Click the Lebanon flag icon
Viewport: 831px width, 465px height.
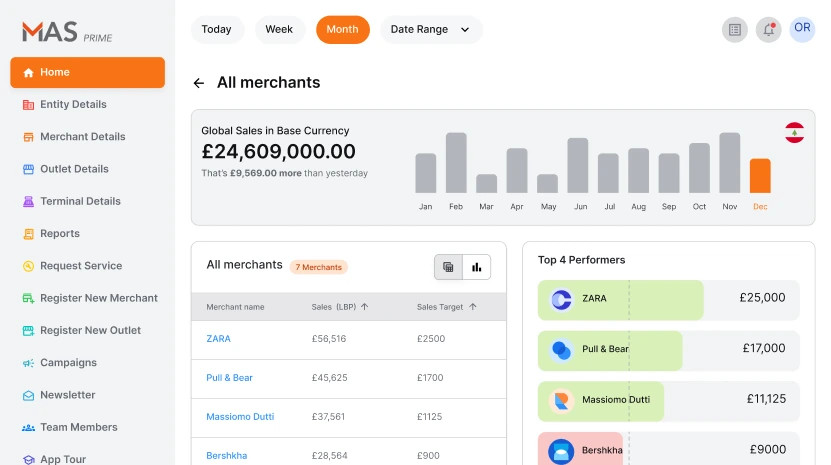point(794,133)
